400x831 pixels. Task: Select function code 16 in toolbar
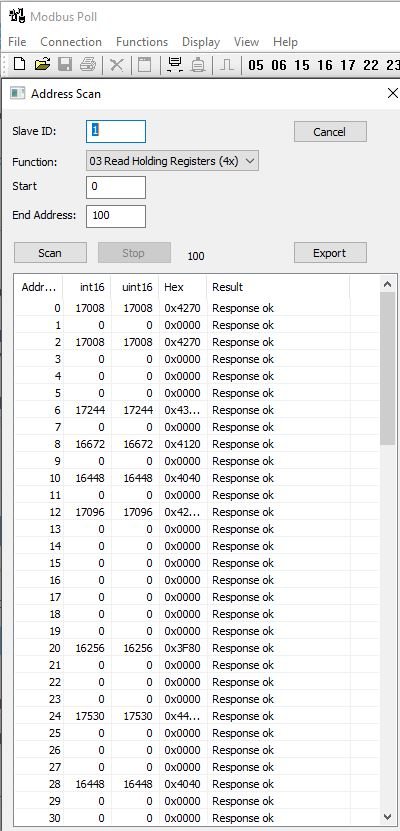(325, 65)
